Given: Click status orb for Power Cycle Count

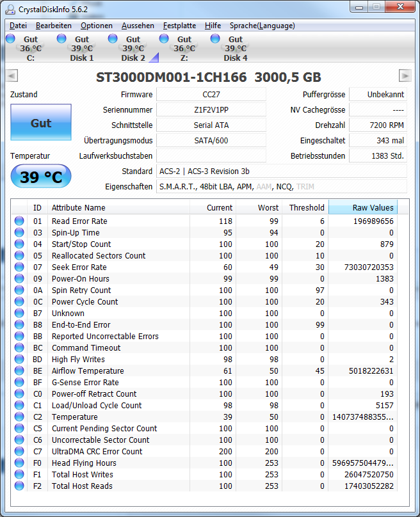Looking at the screenshot, I should tap(19, 302).
